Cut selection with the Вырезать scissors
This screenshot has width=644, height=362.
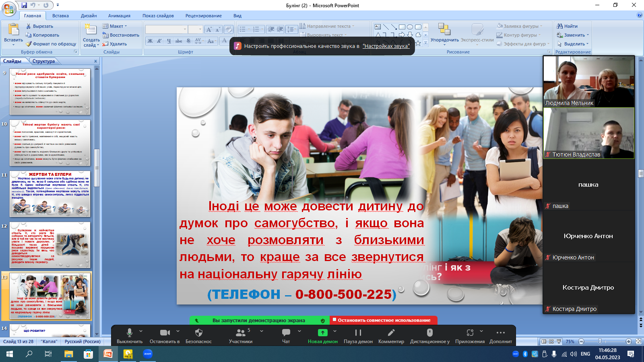(x=39, y=26)
